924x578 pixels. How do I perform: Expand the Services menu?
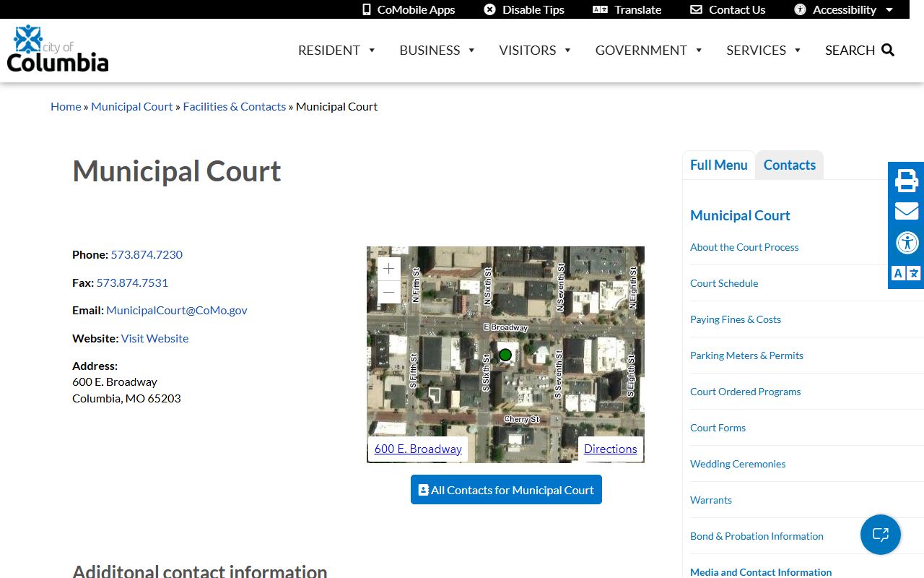click(x=764, y=50)
